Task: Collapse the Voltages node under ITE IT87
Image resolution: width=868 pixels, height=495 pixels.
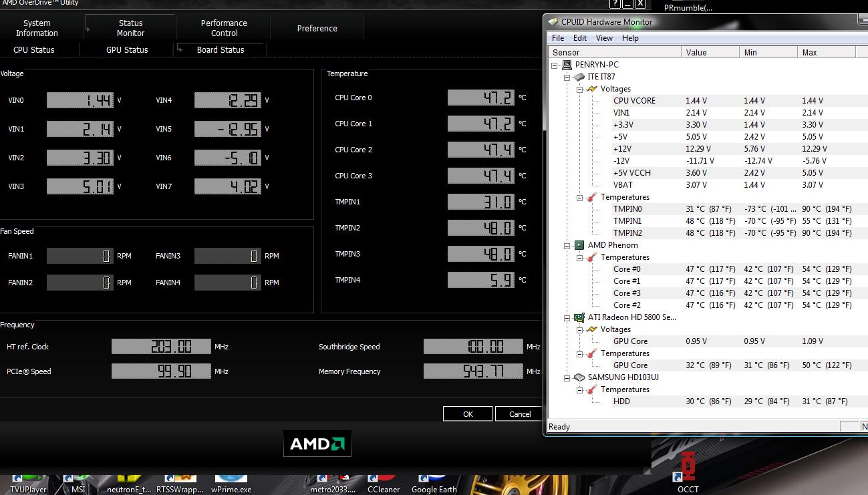Action: (x=580, y=90)
